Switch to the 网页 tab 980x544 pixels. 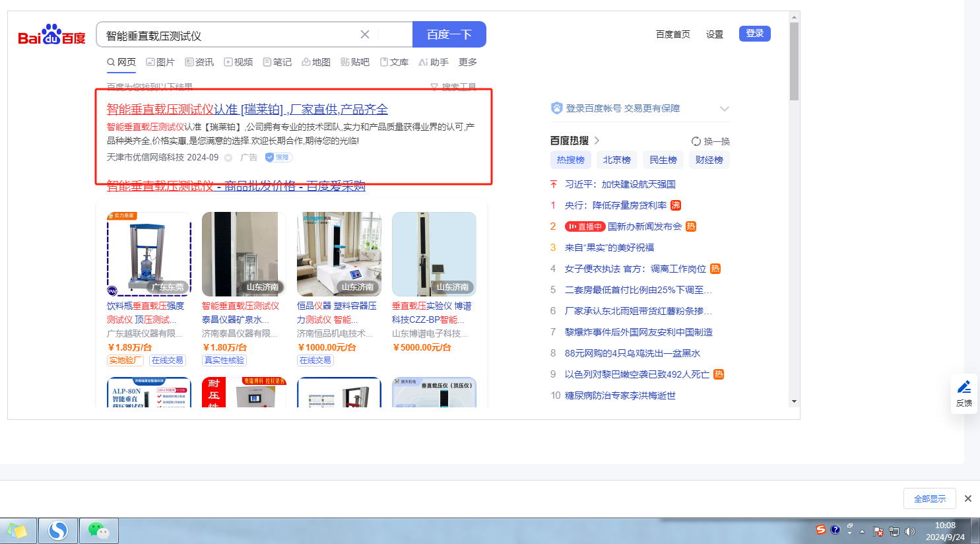121,62
